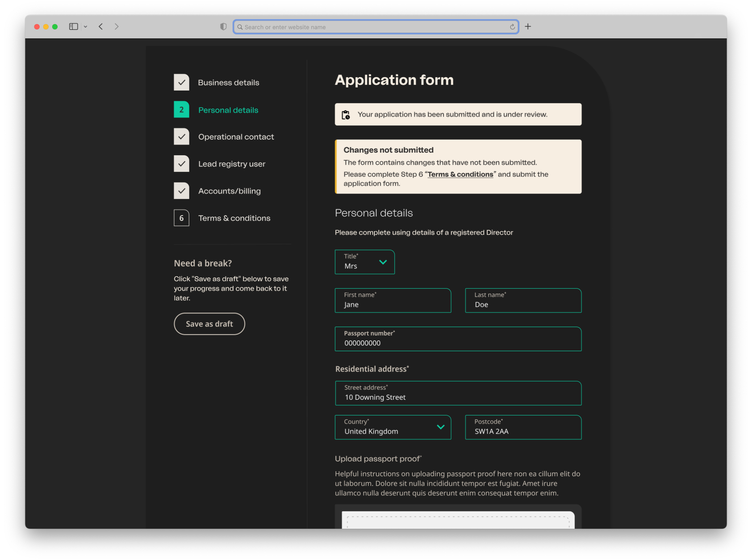Open a new tab with the plus icon
This screenshot has width=752, height=560.
click(x=527, y=26)
